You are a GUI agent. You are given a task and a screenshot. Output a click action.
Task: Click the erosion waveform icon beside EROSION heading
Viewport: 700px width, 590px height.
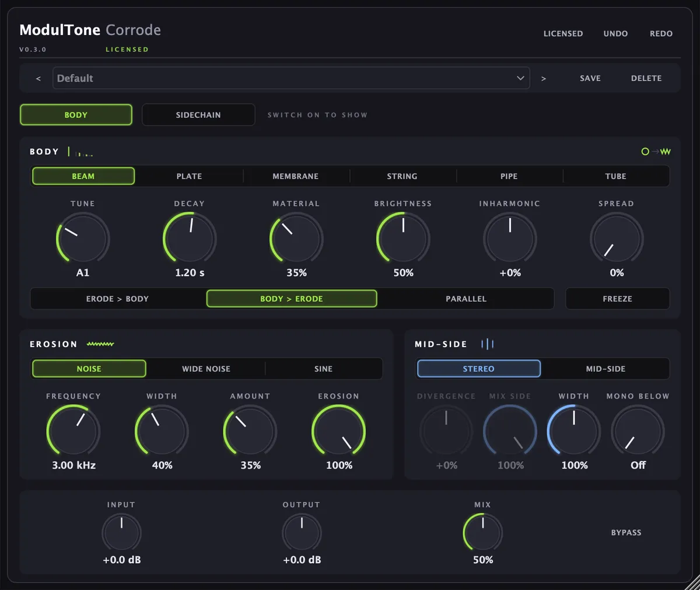100,344
